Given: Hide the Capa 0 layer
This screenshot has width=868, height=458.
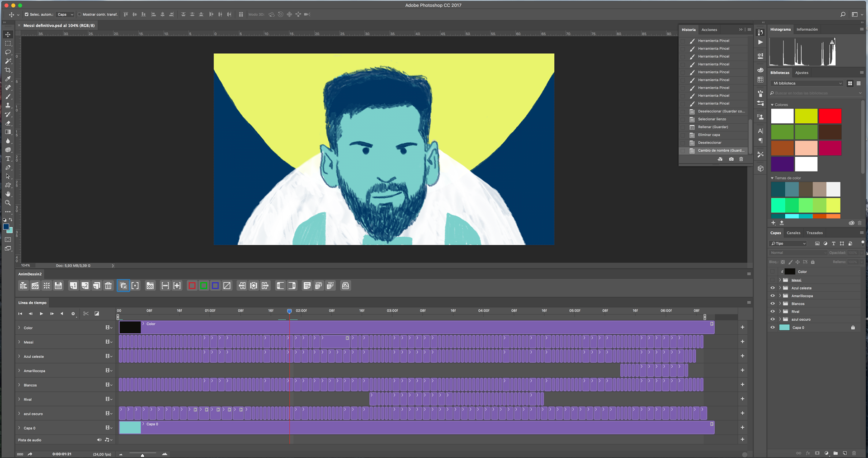Looking at the screenshot, I should coord(773,327).
